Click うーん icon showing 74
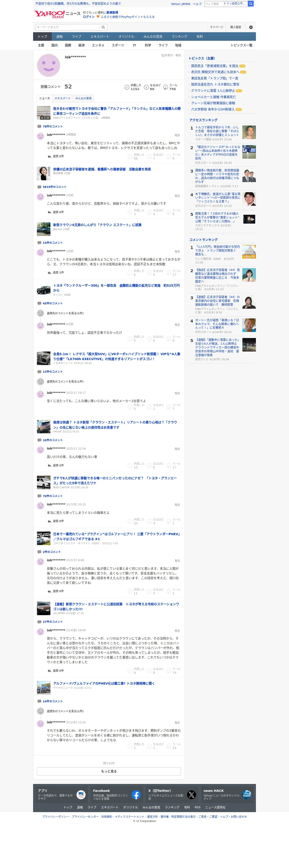Viewport: 289px width, 868px height. [169, 671]
